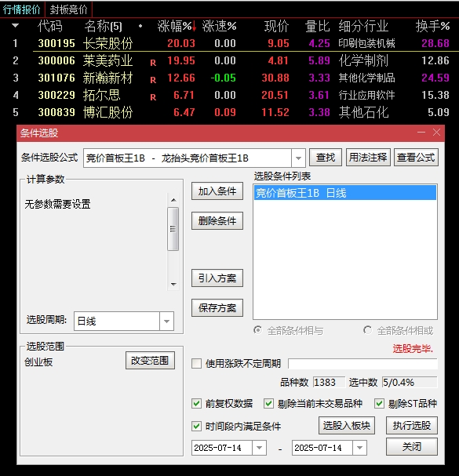Image resolution: width=459 pixels, height=476 pixels.
Task: Click the scroll up arrow in 计算参数 panel
Action: (x=173, y=200)
